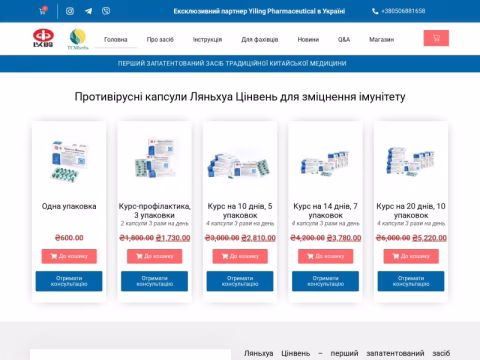Add Одна упаковка to cart
Screen dimensions: 480x360
click(x=69, y=256)
